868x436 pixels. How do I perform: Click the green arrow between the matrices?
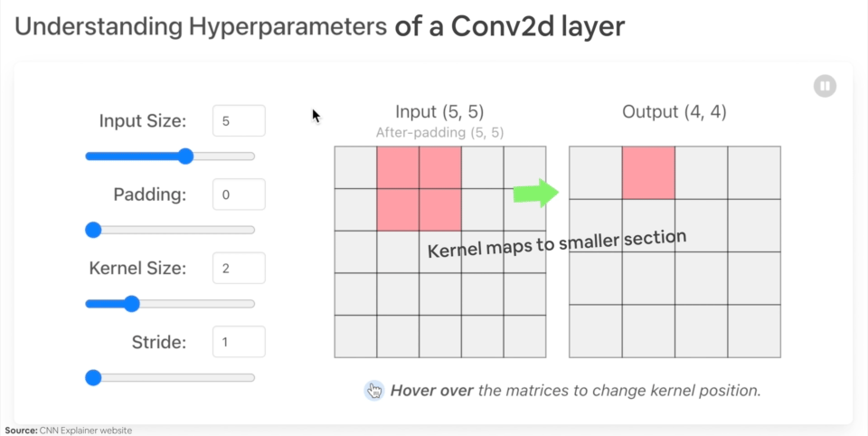(536, 194)
